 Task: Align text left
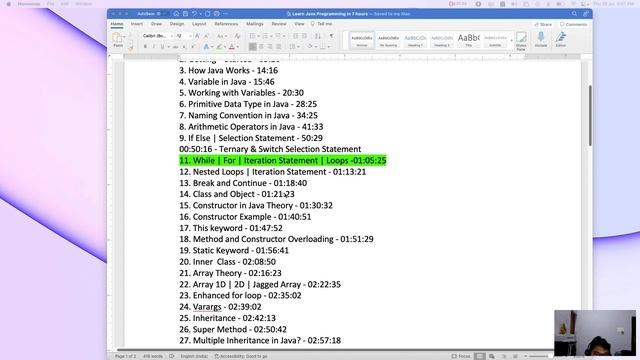tap(253, 47)
